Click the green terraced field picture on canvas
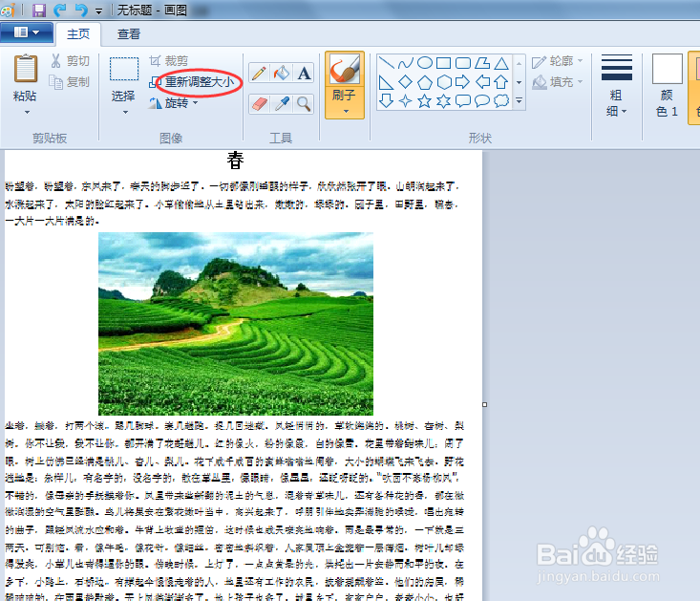This screenshot has width=700, height=601. pos(236,324)
